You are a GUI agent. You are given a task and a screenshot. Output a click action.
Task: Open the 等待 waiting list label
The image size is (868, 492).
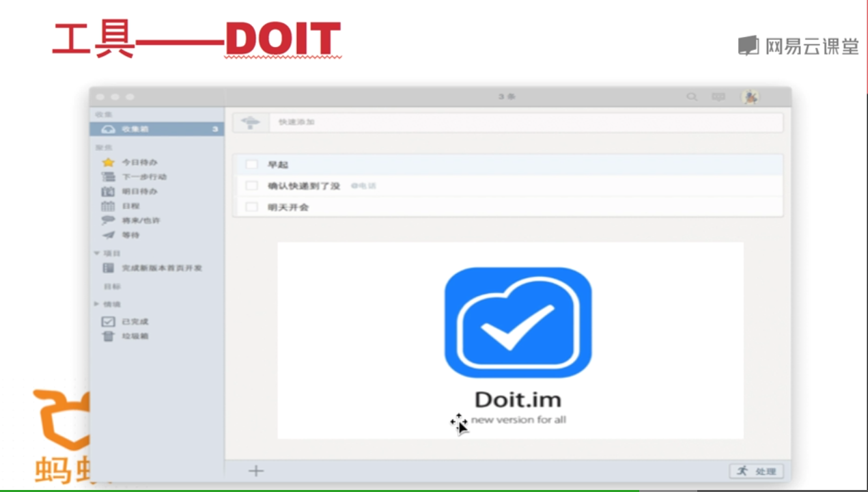tap(130, 234)
